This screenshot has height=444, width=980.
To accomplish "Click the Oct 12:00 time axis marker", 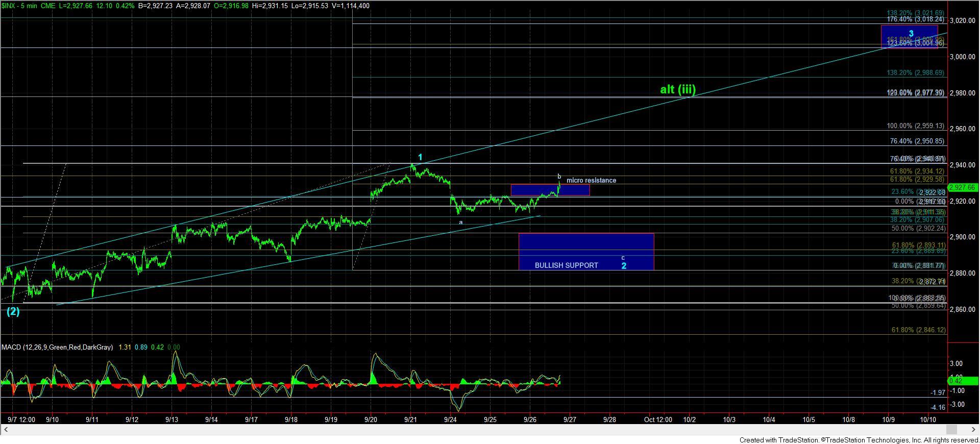I will pos(657,420).
